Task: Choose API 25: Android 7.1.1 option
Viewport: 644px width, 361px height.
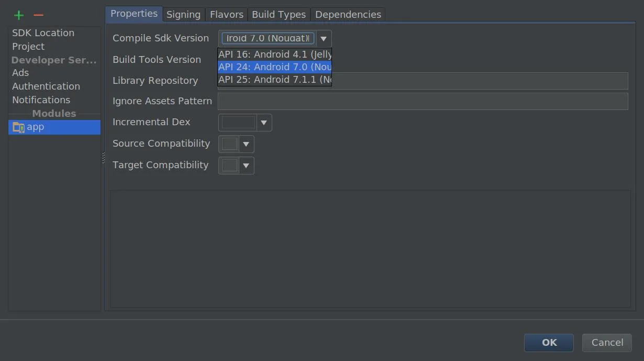Action: coord(274,80)
